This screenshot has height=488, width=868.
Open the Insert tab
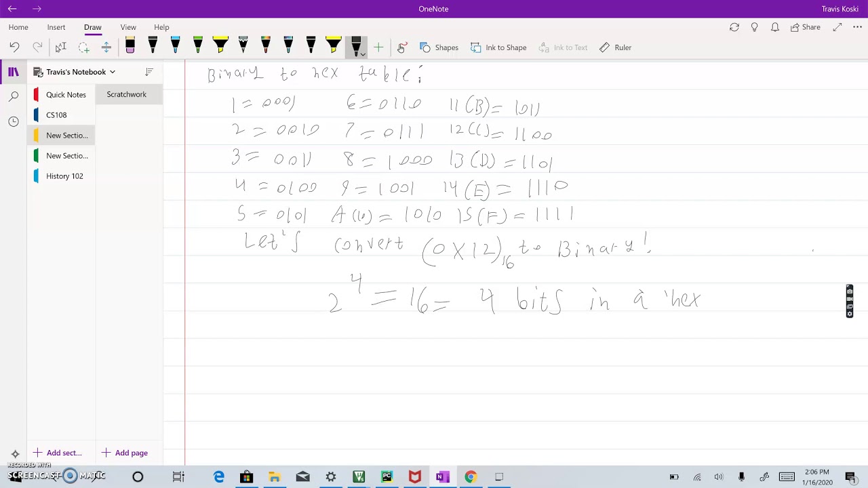click(56, 27)
